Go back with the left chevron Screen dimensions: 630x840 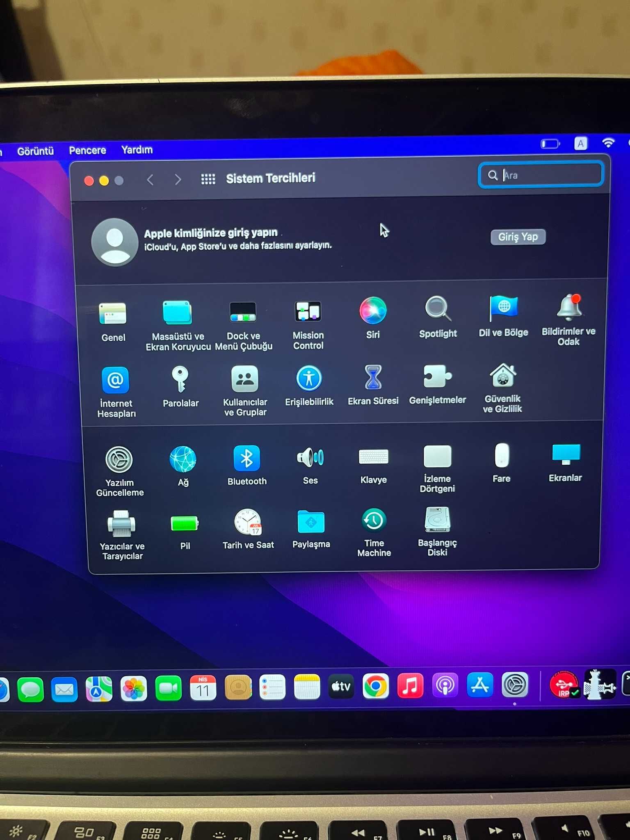[x=151, y=180]
